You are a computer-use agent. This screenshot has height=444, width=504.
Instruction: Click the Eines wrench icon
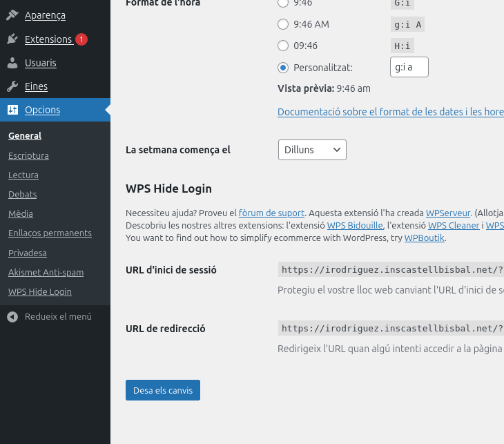coord(12,87)
